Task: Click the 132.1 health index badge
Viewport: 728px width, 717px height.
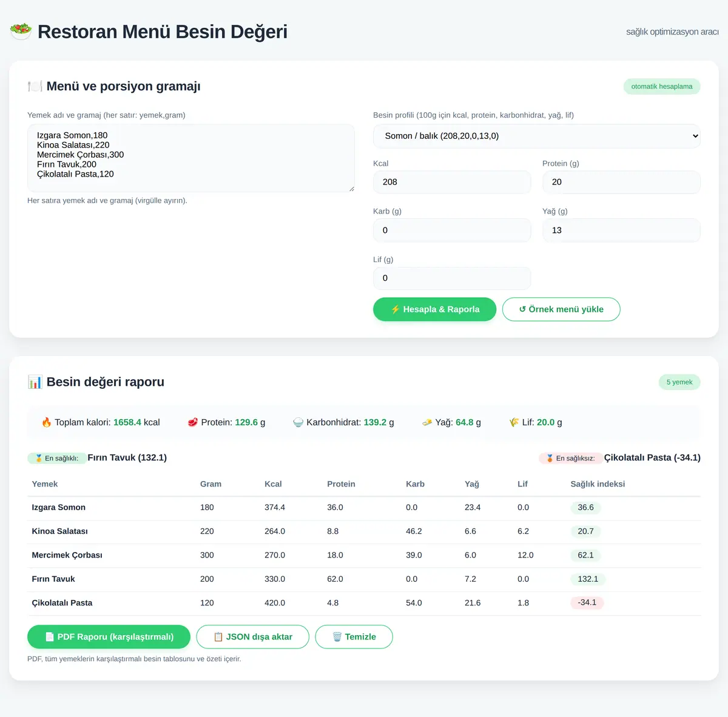Action: (588, 579)
